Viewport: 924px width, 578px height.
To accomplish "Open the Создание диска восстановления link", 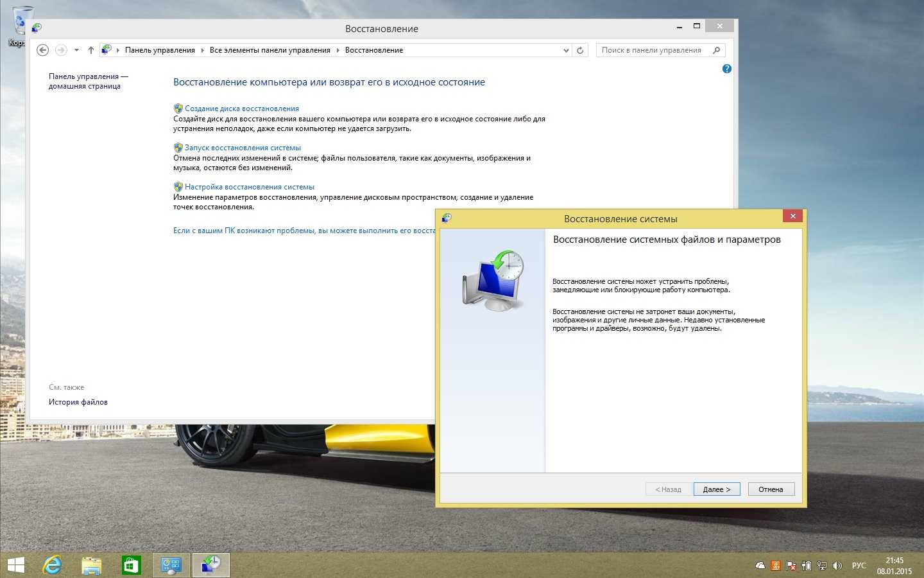I will (241, 109).
